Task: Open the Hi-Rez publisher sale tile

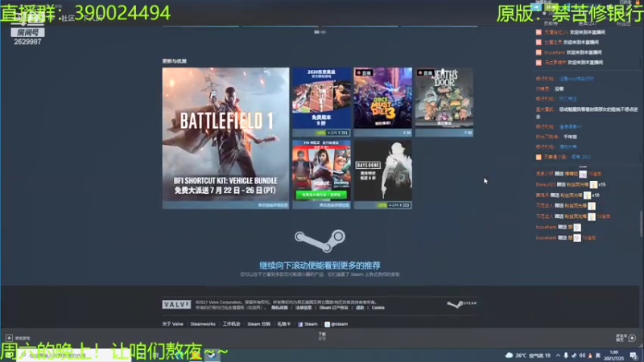Action: click(321, 175)
